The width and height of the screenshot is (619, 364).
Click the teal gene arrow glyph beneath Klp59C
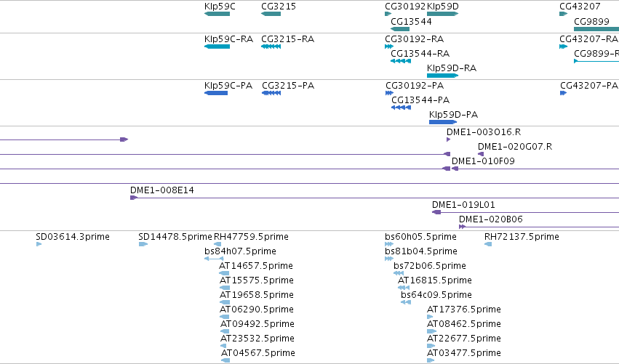(217, 14)
